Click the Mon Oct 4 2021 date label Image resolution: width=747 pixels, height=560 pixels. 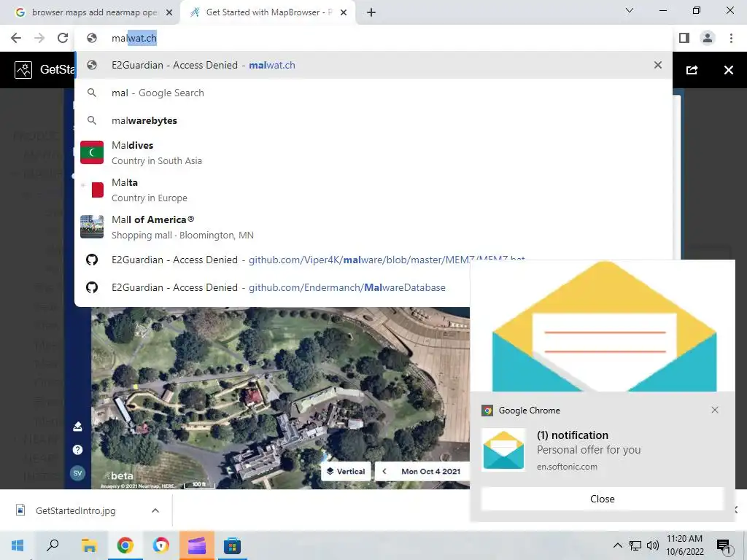click(x=430, y=472)
